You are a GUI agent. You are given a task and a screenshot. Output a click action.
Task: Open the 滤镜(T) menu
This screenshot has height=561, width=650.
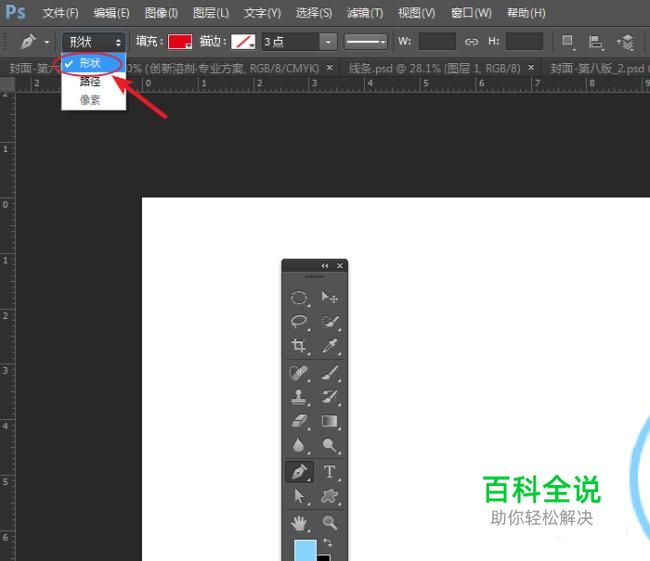364,13
